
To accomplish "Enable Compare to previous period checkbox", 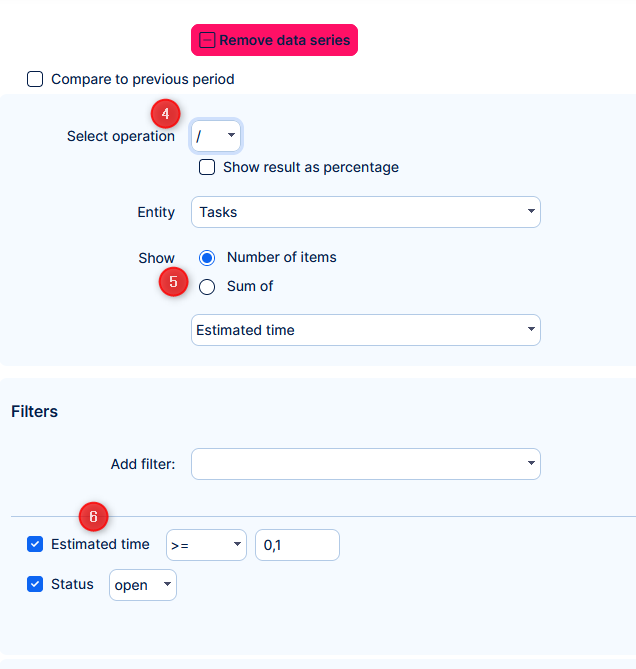I will pos(35,79).
